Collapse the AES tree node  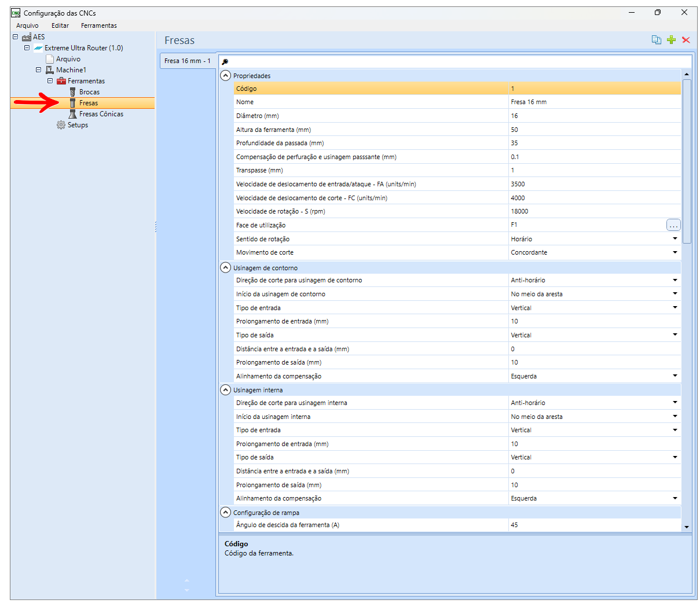pyautogui.click(x=16, y=37)
